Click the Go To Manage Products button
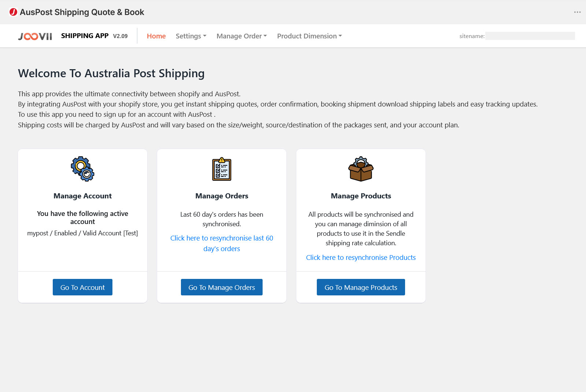This screenshot has height=392, width=586. coord(361,287)
